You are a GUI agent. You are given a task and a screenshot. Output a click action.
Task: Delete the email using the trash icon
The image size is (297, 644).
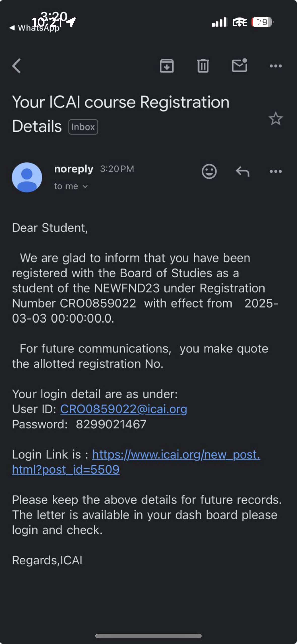pyautogui.click(x=203, y=66)
